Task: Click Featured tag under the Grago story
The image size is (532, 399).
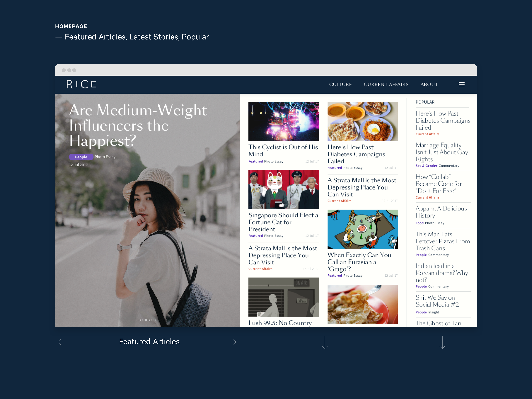Action: (x=335, y=276)
